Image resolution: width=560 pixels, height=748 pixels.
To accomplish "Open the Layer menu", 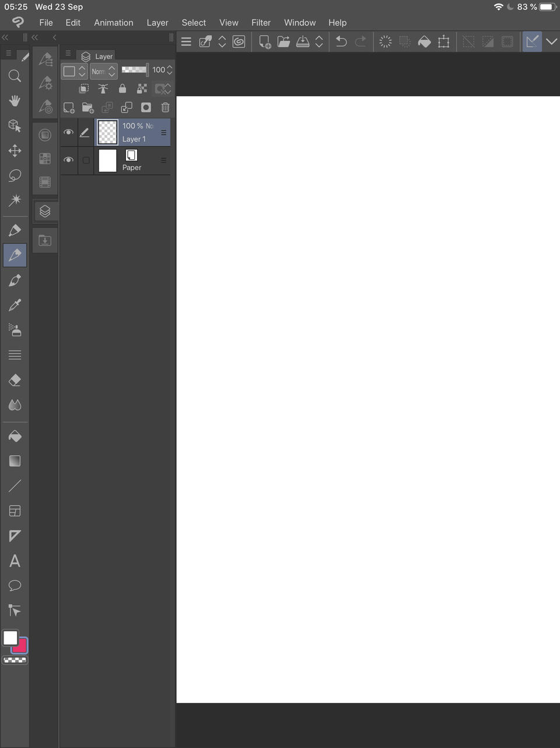I will pos(157,23).
